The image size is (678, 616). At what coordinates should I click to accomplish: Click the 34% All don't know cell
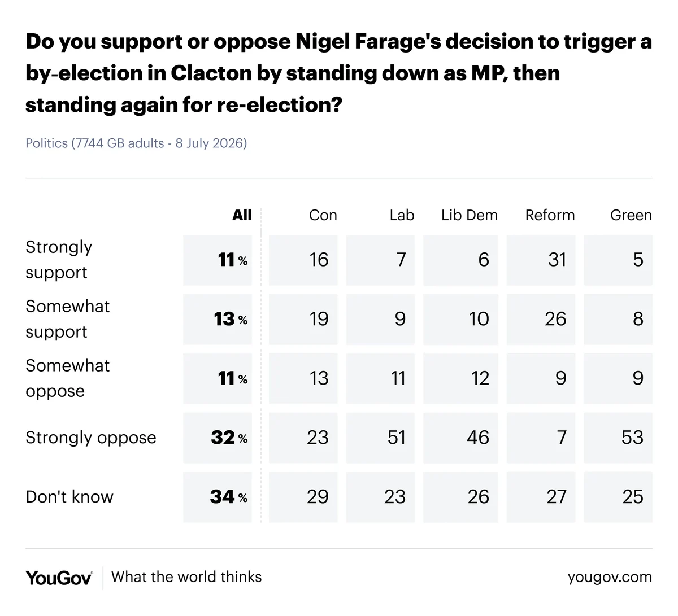click(x=218, y=497)
